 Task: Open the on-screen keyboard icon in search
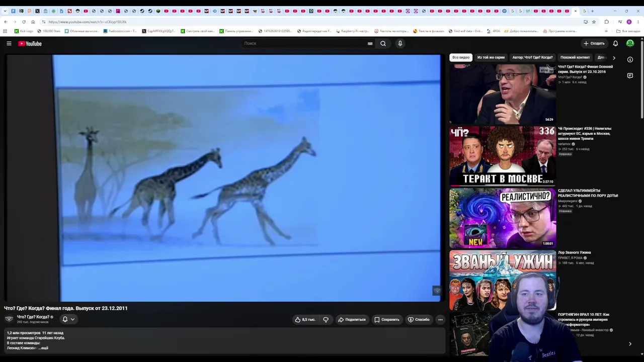tap(370, 44)
